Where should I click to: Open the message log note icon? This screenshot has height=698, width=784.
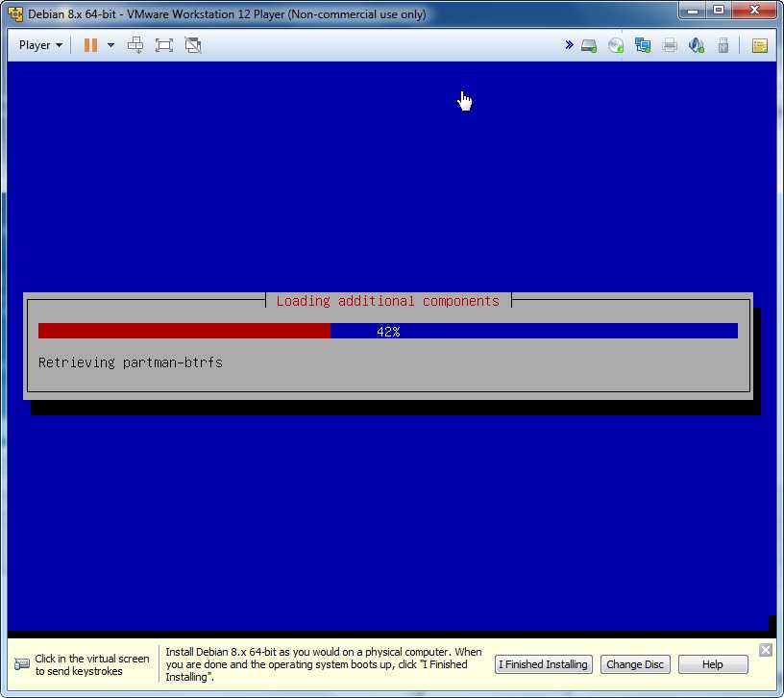pyautogui.click(x=759, y=45)
